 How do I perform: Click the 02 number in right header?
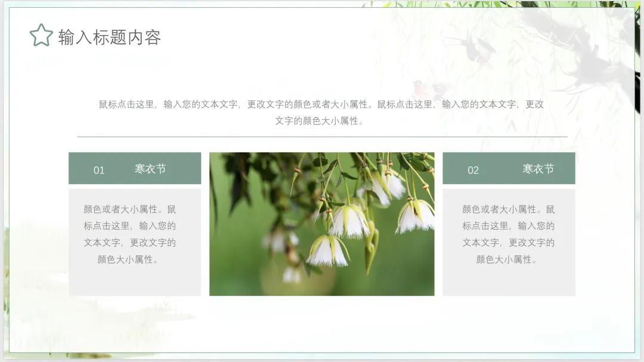tap(473, 170)
